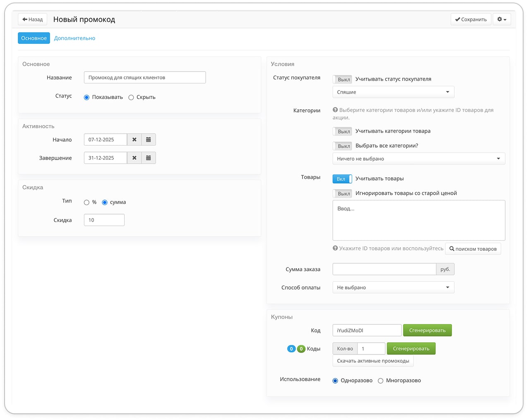Screen dimensions: 528x420
Task: Choose Многоразово usage option
Action: [381, 381]
